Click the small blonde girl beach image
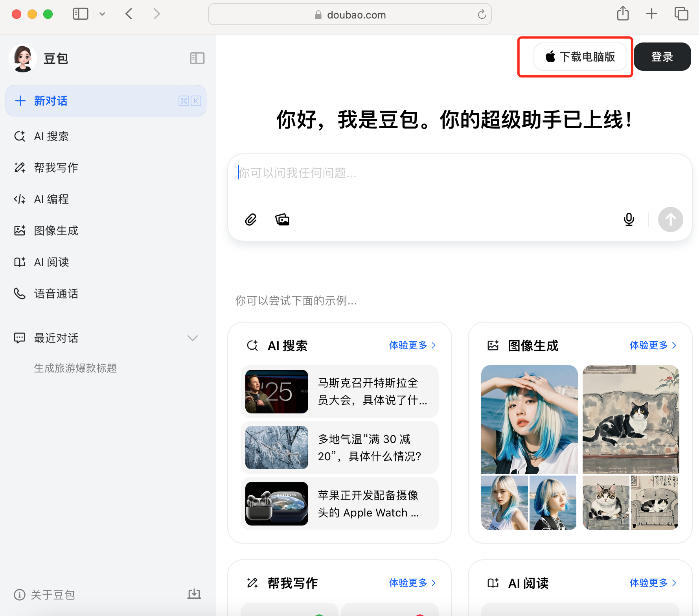The image size is (699, 616). tap(504, 503)
